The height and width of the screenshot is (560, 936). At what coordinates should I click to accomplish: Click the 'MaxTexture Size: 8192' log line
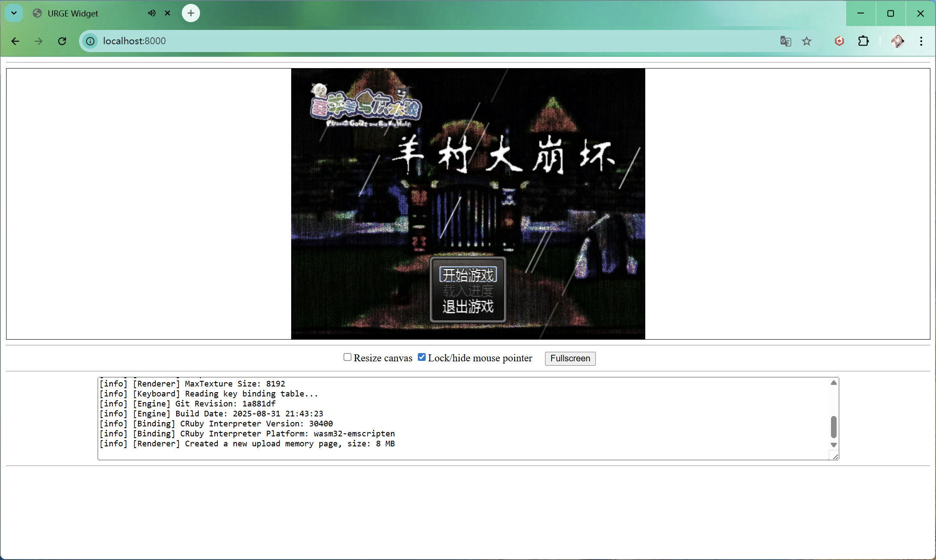click(192, 384)
